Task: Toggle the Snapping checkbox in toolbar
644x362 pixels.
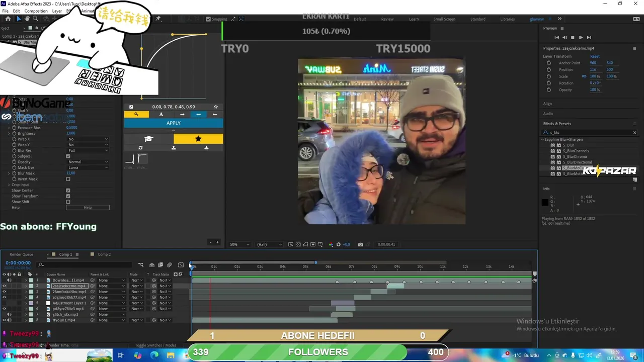Action: tap(208, 19)
